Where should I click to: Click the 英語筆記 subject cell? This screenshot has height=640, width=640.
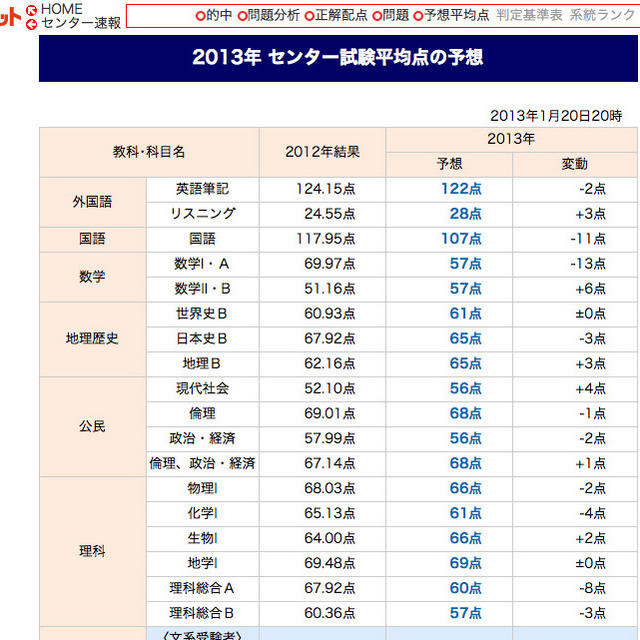coord(202,189)
